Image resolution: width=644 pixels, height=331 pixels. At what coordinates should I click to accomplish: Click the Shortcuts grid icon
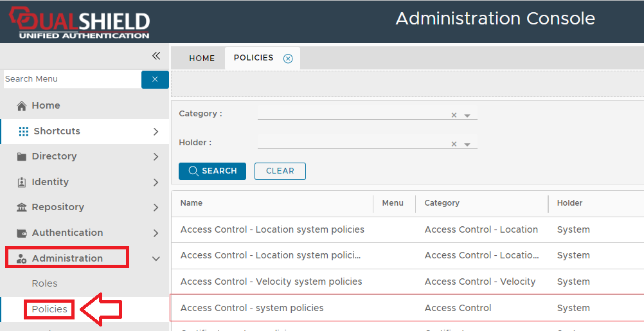24,131
